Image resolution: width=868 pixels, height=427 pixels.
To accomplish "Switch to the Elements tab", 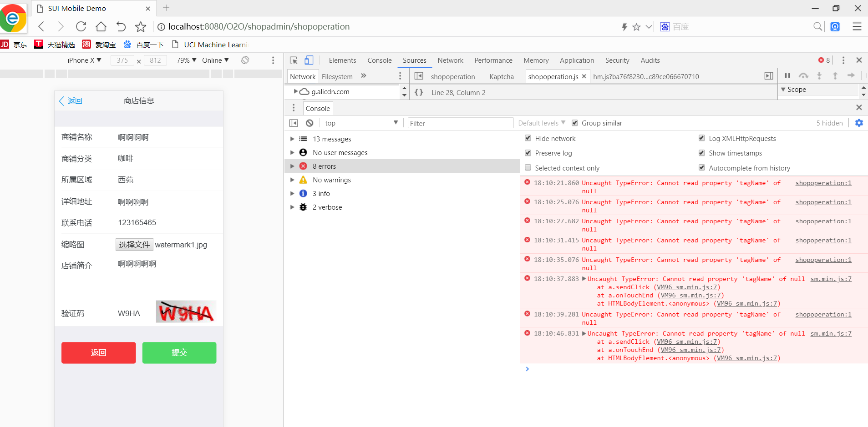I will point(342,60).
